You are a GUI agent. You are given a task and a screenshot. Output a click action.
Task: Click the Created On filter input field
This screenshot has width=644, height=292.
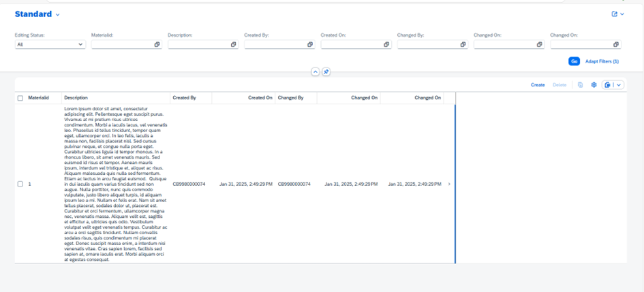[351, 45]
